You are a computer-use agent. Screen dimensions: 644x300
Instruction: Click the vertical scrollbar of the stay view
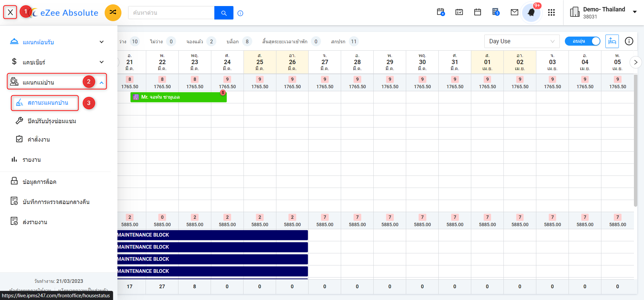tap(635, 140)
